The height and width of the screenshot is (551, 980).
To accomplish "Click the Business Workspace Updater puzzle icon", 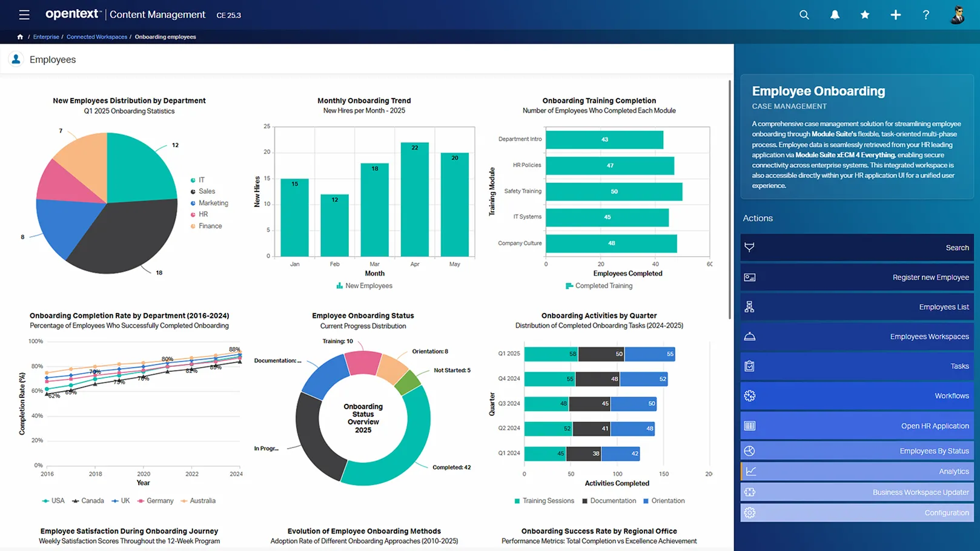I will [750, 492].
